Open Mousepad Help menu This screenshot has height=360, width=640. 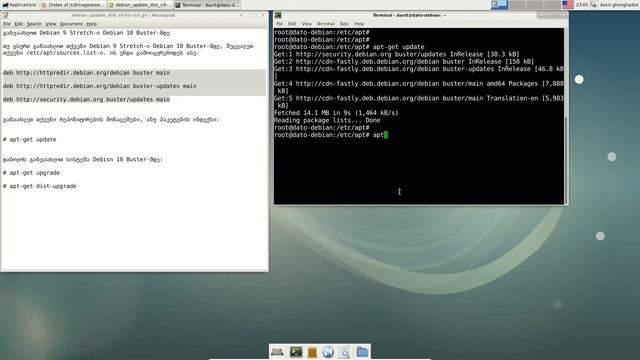[x=91, y=24]
